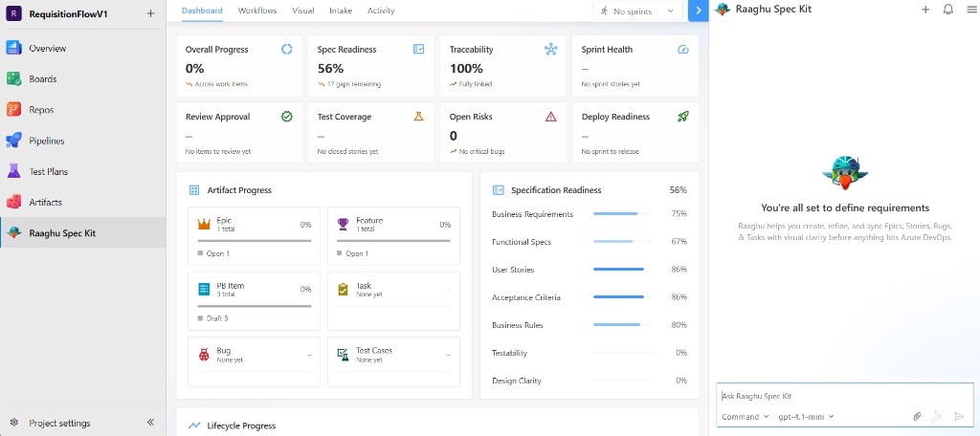Start new chat with plus icon

[925, 10]
